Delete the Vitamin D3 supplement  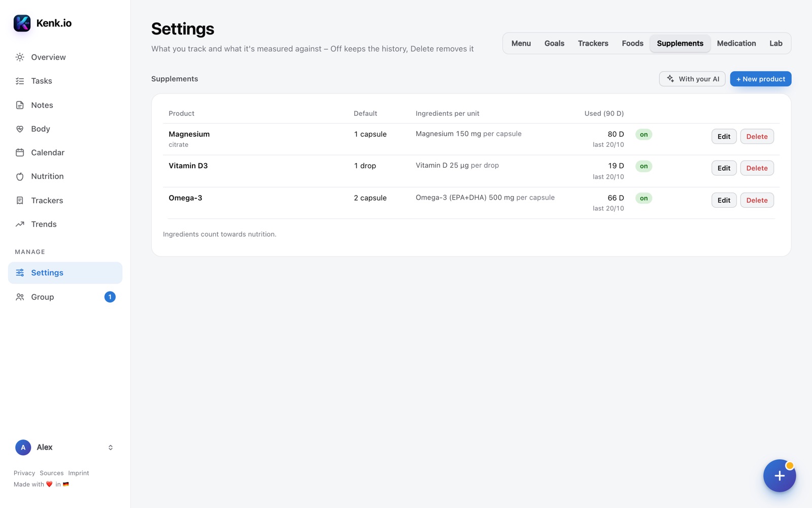point(757,168)
